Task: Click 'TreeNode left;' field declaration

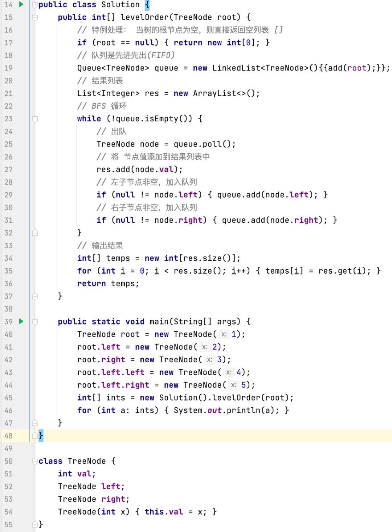Action: pyautogui.click(x=91, y=487)
